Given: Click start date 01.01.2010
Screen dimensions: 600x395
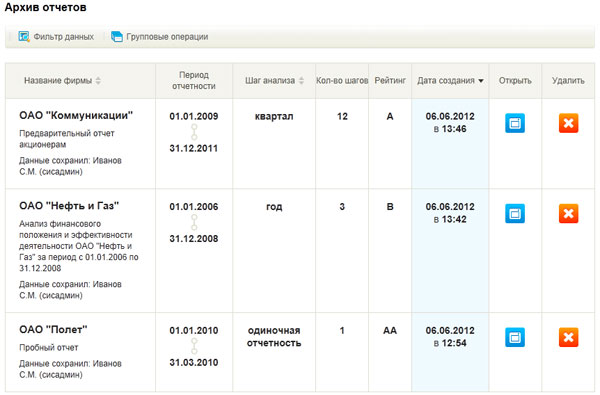Looking at the screenshot, I should coord(194,330).
